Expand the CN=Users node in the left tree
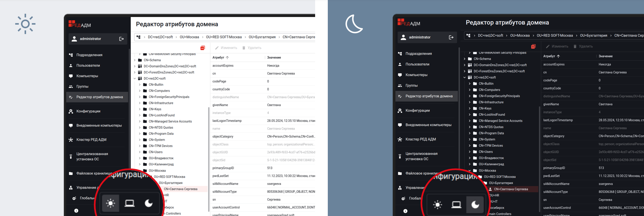The width and height of the screenshot is (644, 216). [140, 152]
